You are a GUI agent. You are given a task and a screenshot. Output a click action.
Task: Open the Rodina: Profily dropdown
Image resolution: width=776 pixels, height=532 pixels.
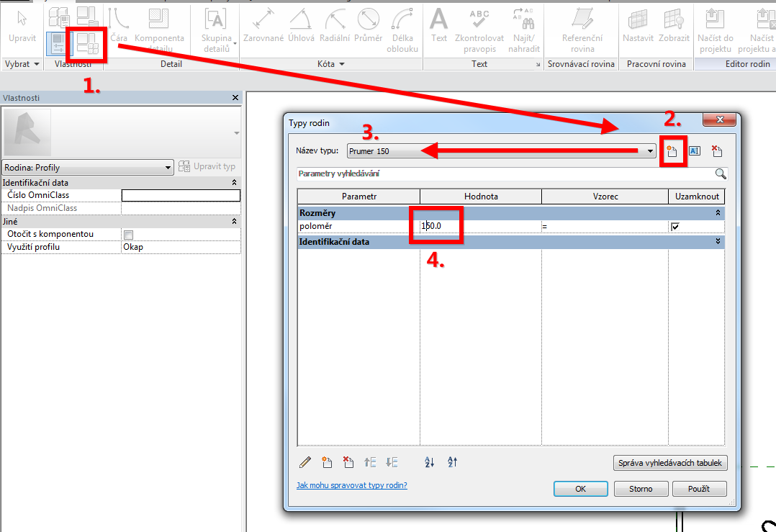click(168, 168)
